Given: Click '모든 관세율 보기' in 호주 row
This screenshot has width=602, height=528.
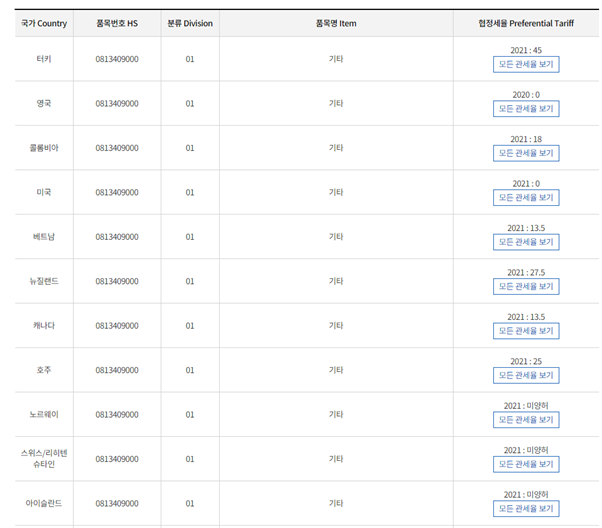Looking at the screenshot, I should (x=526, y=376).
